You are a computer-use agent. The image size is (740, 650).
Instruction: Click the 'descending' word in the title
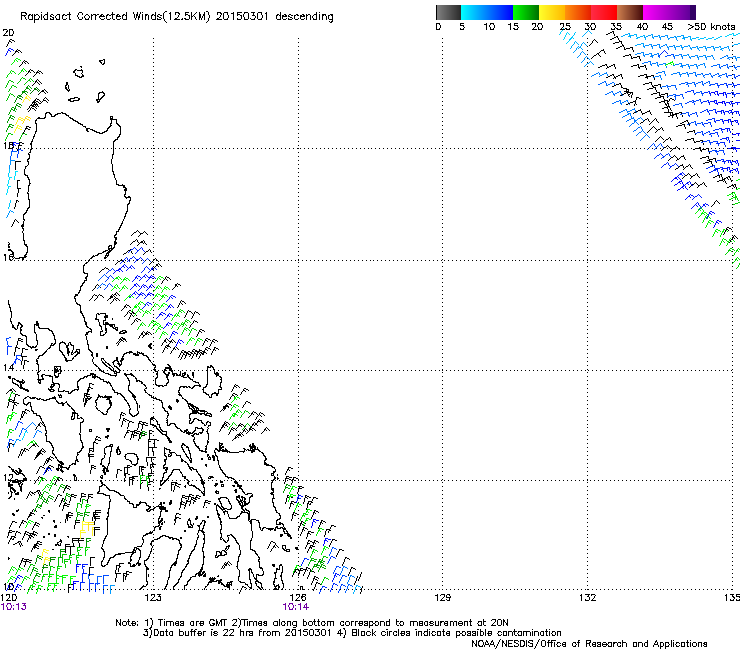point(304,17)
